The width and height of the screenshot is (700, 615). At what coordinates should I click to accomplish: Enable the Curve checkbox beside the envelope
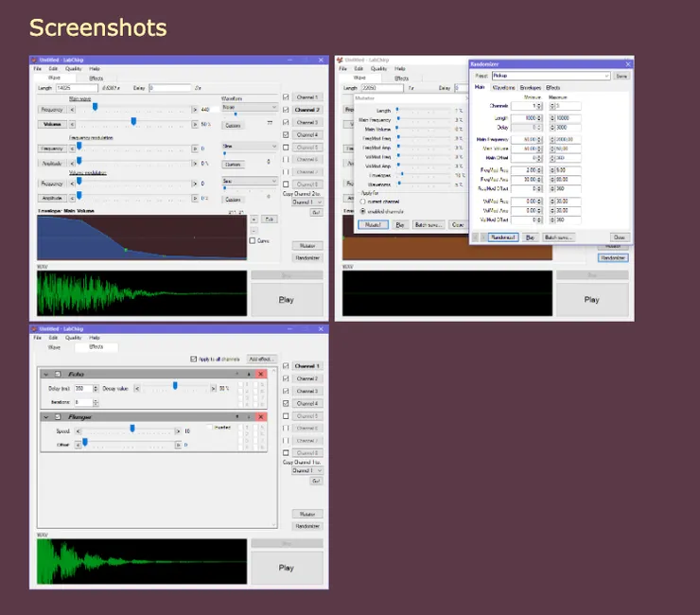(x=252, y=240)
